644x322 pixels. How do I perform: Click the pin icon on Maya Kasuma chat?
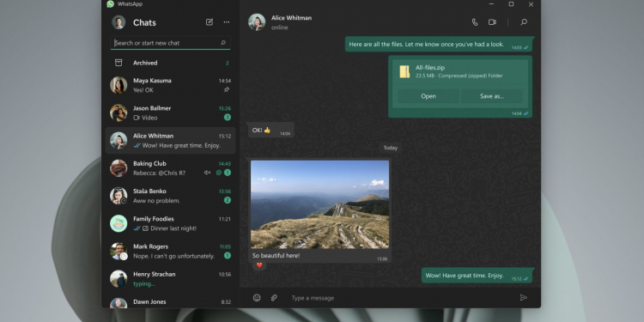(227, 89)
